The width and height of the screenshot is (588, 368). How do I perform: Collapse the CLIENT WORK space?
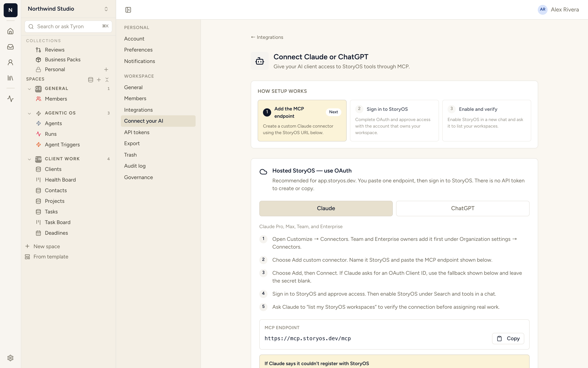pos(29,159)
